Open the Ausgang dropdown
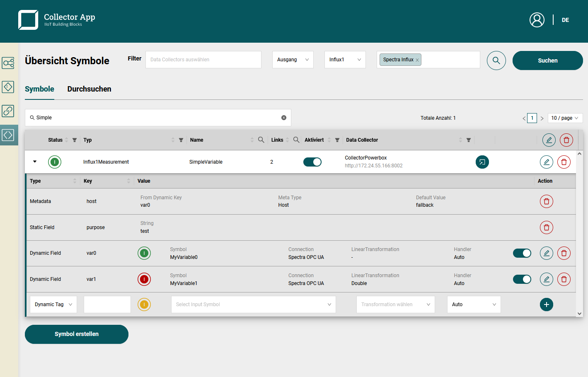 pos(293,60)
